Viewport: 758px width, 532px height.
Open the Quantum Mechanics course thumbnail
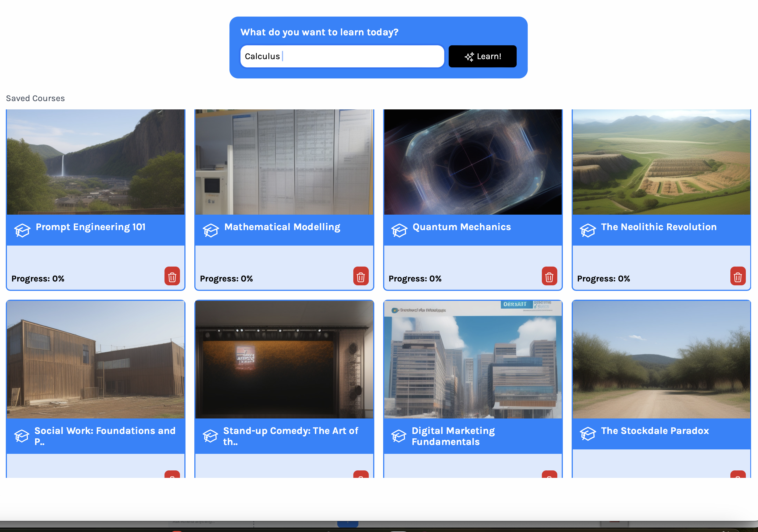(473, 162)
